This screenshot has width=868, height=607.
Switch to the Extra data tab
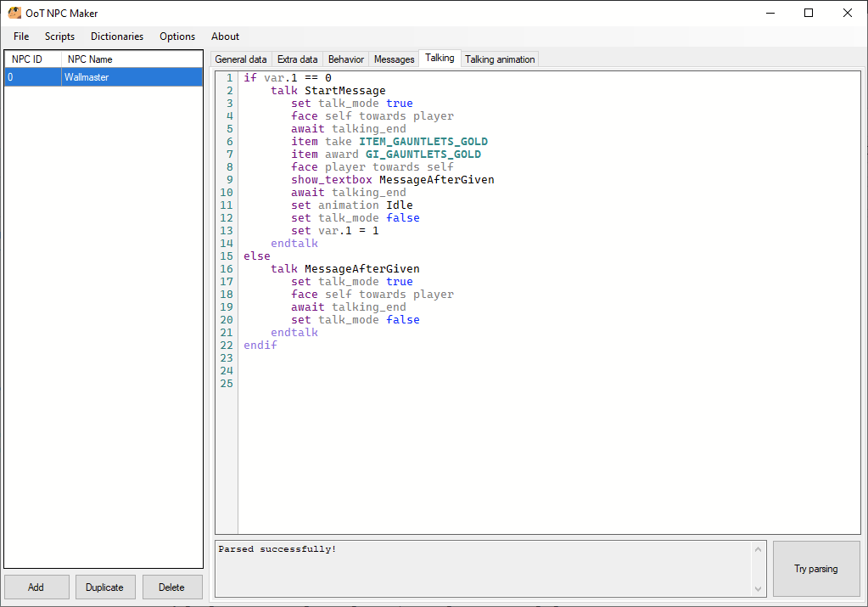[x=297, y=59]
